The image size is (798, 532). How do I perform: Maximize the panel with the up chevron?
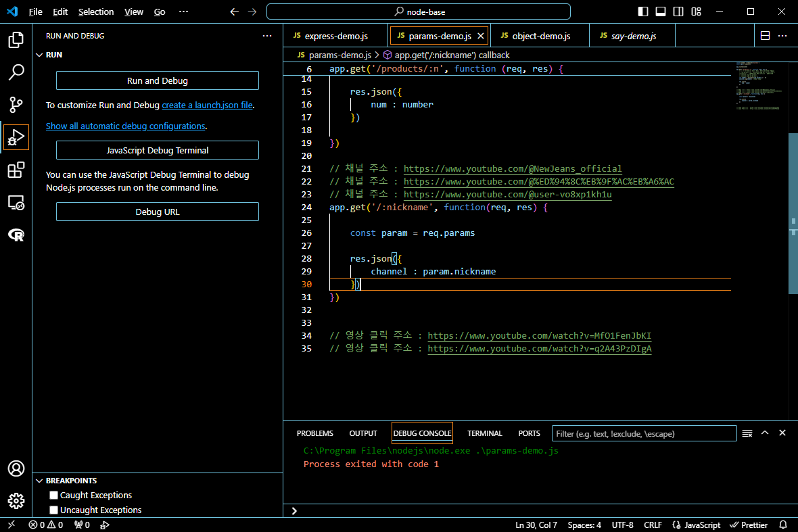[x=765, y=433]
